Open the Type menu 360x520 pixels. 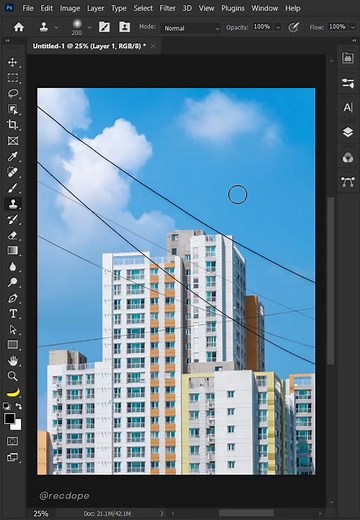pos(119,8)
